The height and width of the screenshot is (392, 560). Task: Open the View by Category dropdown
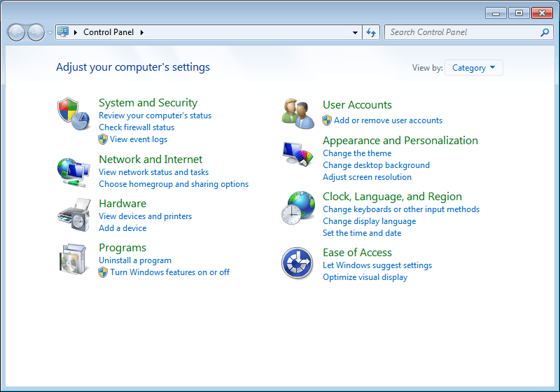point(474,68)
